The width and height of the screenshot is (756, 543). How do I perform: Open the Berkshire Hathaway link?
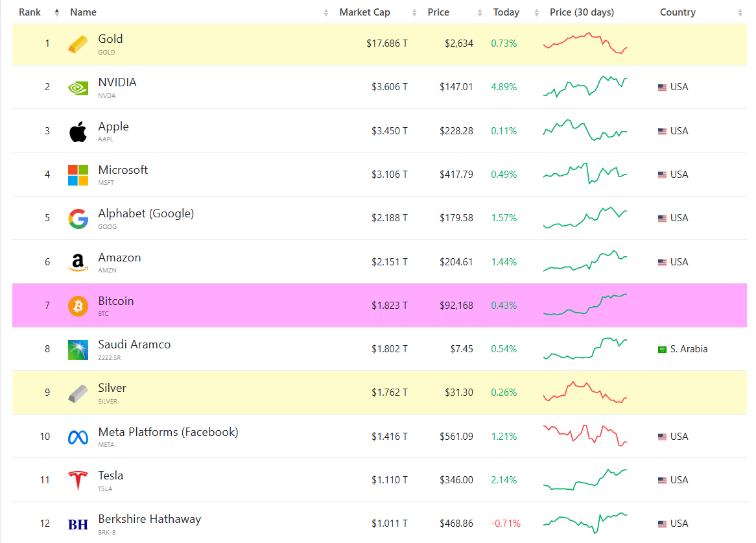(150, 520)
